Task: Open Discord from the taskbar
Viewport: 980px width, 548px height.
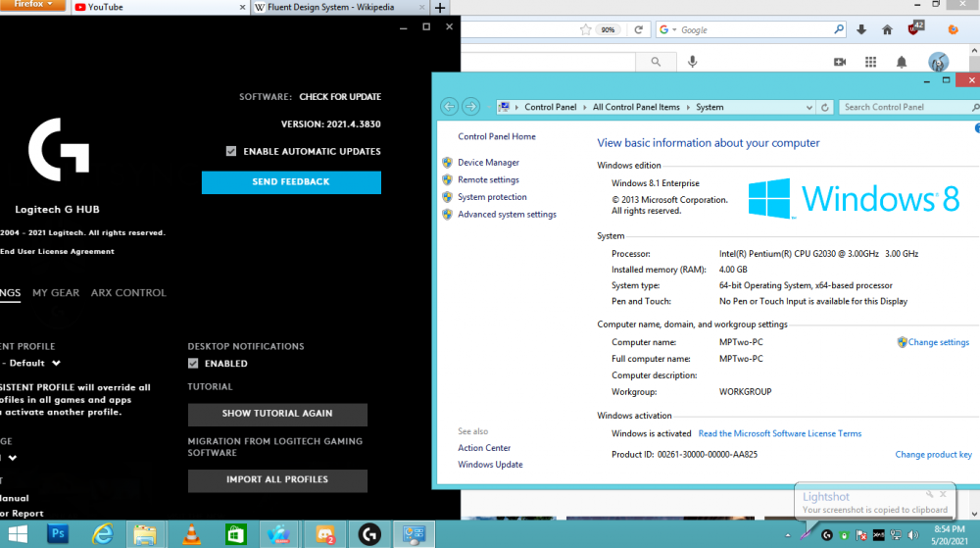Action: [325, 534]
